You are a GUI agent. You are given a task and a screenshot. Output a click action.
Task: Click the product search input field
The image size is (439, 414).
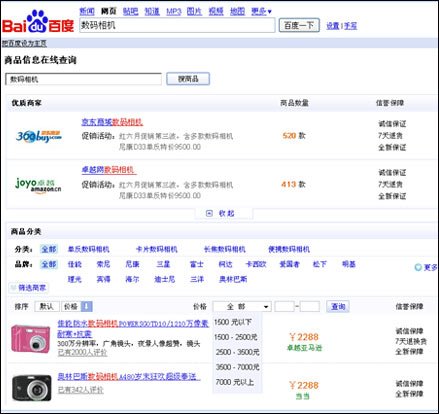tap(83, 79)
